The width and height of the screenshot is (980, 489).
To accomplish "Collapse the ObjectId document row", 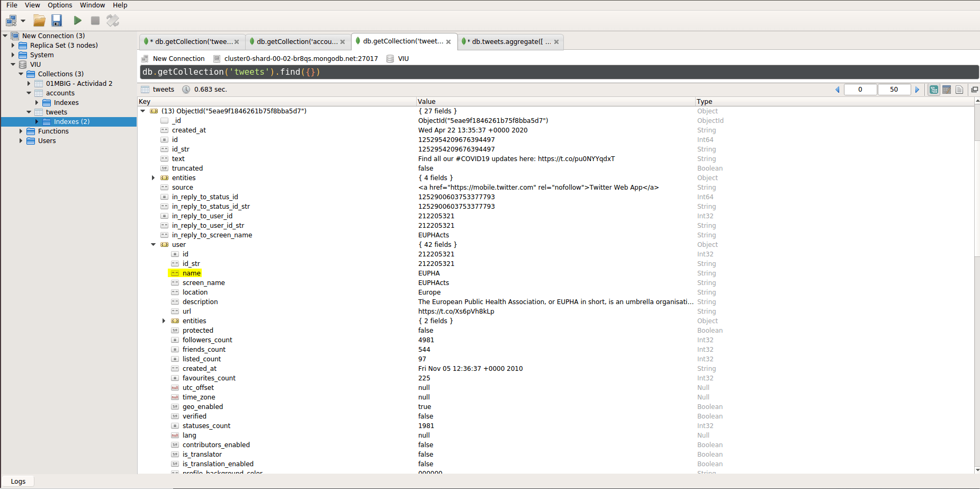I will 143,111.
